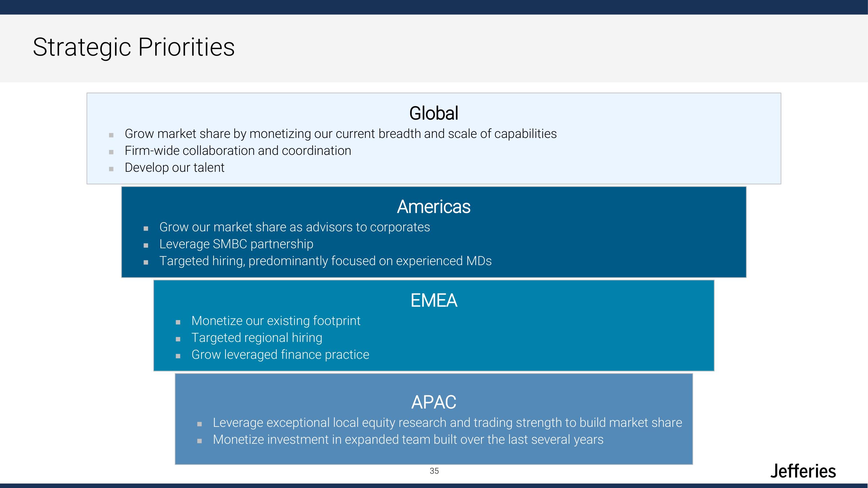Select 'Firm-wide collaboration and coordination' line
868x488 pixels.
tap(238, 151)
